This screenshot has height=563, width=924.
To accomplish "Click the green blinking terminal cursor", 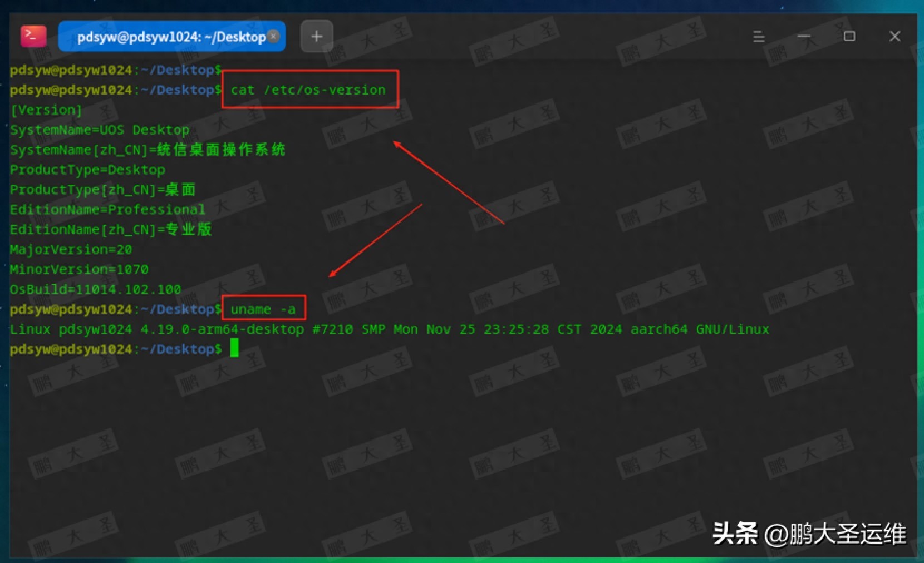I will 235,348.
